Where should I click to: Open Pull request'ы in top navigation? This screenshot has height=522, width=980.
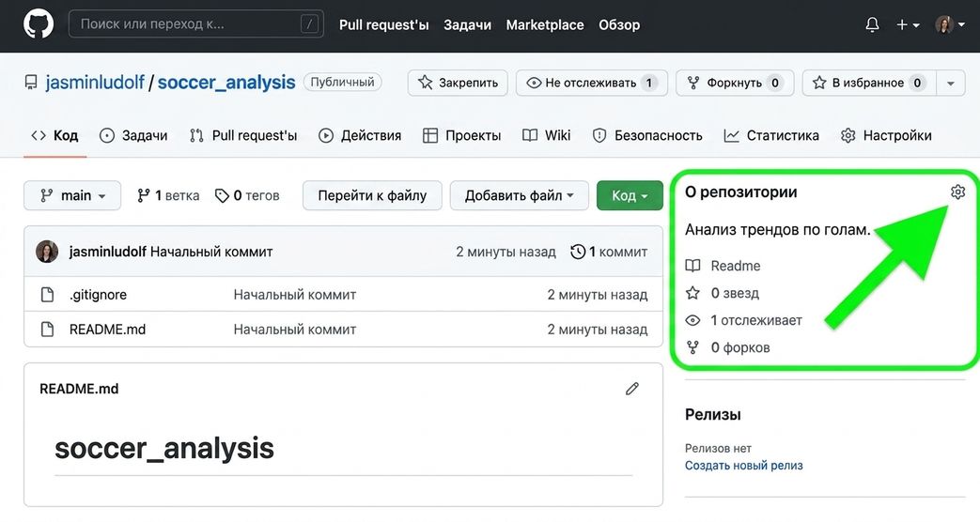383,25
